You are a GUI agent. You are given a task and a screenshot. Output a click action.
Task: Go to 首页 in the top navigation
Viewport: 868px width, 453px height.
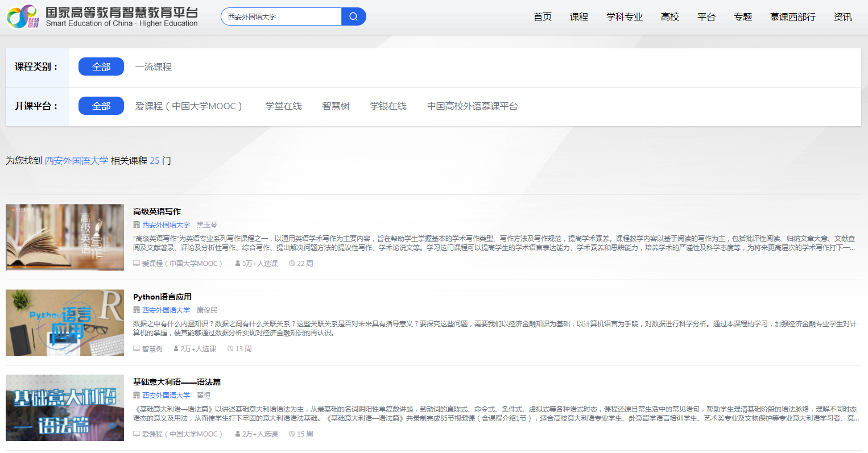(543, 17)
